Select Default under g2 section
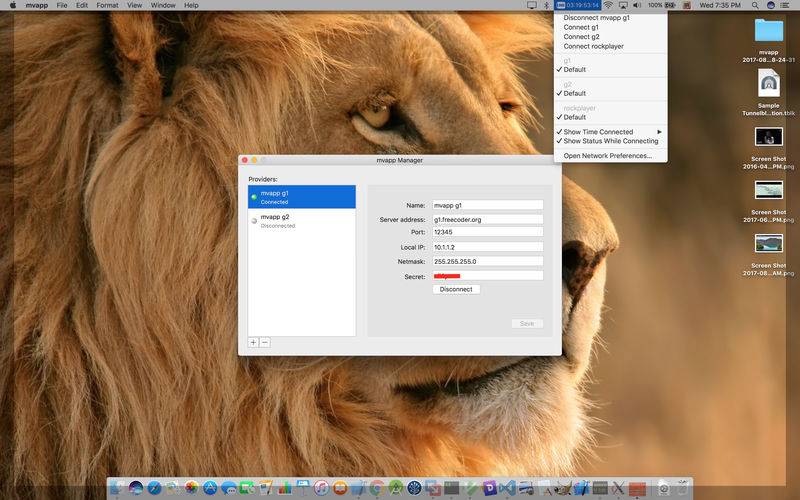This screenshot has width=800, height=500. [610, 93]
